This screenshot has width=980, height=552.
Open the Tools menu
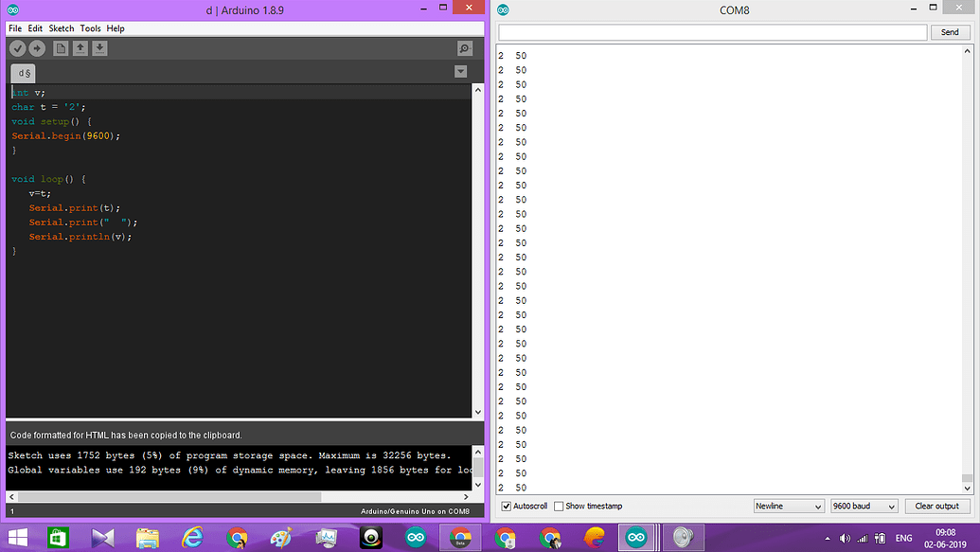[90, 27]
